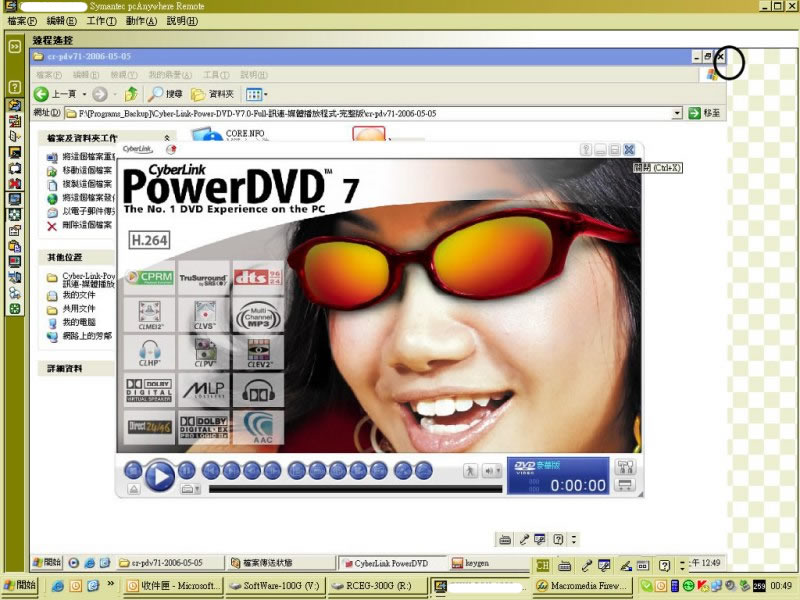Click the upgrade icon beside CyberLink logo
The width and height of the screenshot is (800, 600).
click(171, 149)
